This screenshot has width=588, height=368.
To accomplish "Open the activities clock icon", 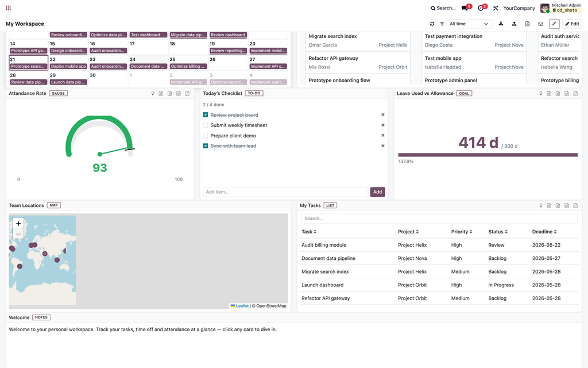I will (x=481, y=8).
